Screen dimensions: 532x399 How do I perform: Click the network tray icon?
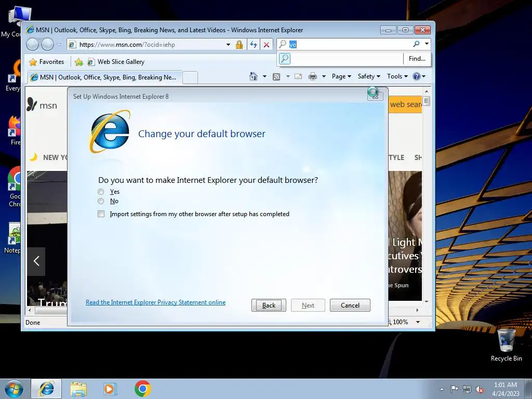click(x=467, y=389)
